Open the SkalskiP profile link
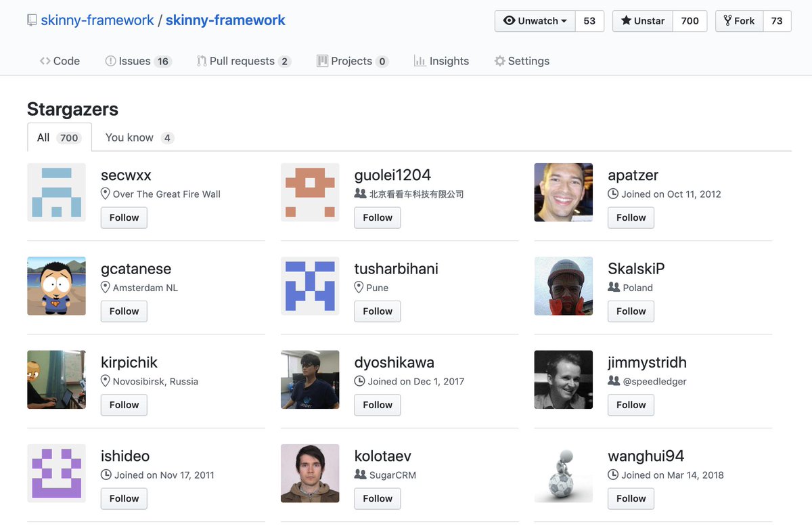The height and width of the screenshot is (526, 812). coord(637,269)
